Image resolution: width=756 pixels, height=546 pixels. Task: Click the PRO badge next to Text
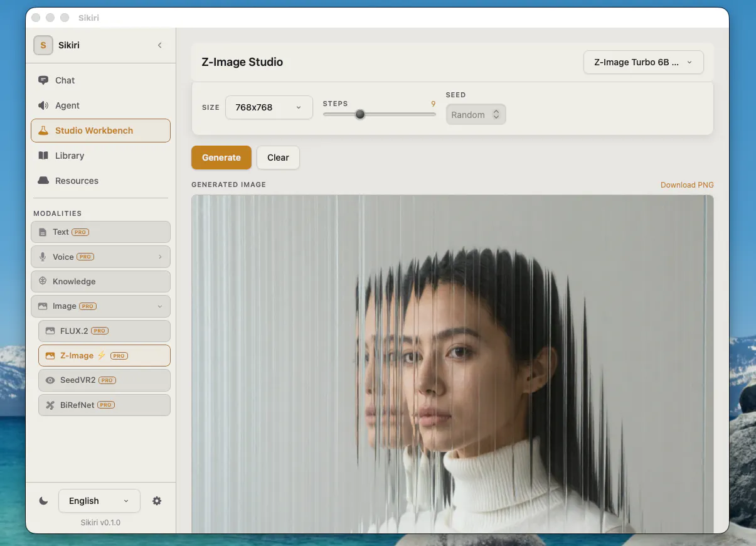[80, 232]
